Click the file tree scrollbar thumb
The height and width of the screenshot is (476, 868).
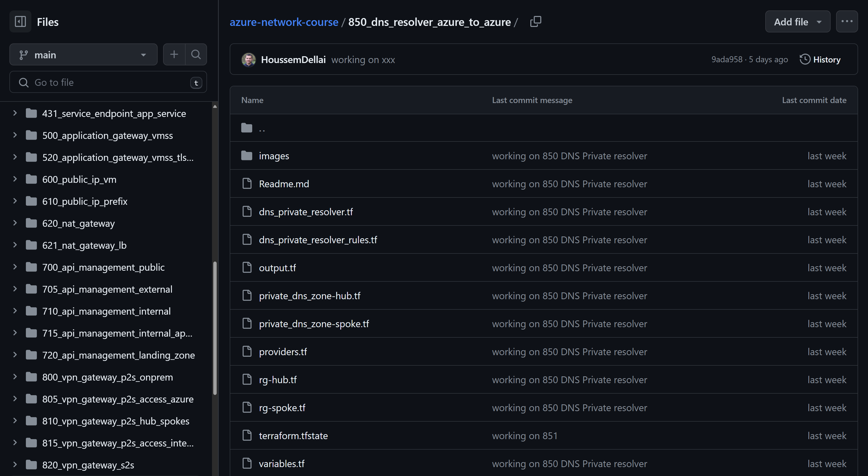point(215,328)
